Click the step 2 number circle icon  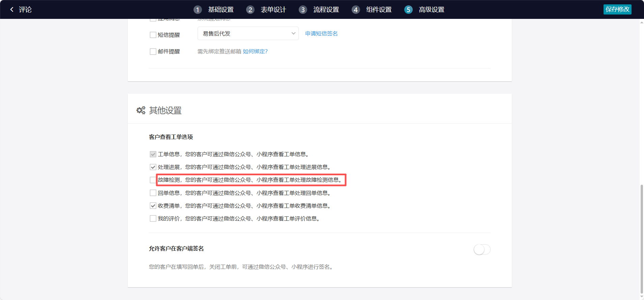coord(250,10)
